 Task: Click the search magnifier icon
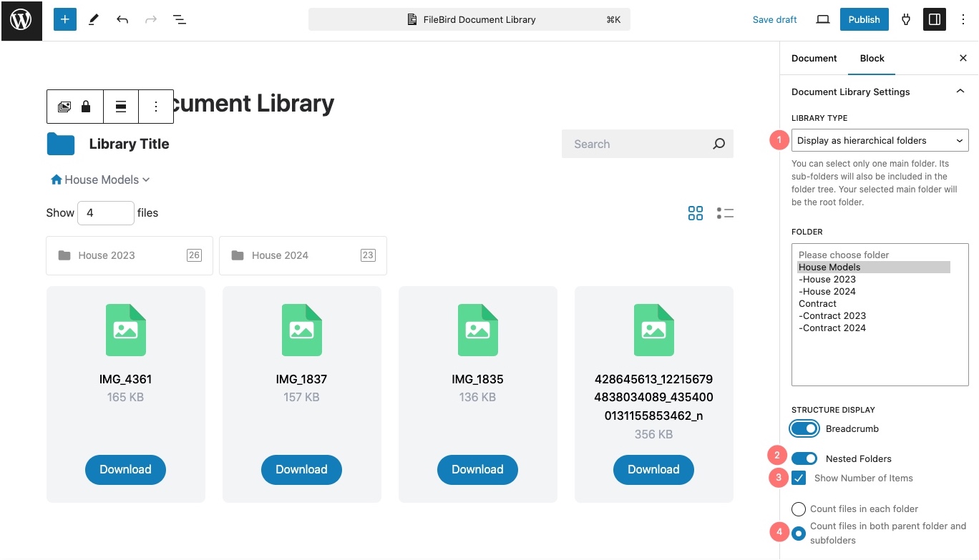tap(719, 144)
